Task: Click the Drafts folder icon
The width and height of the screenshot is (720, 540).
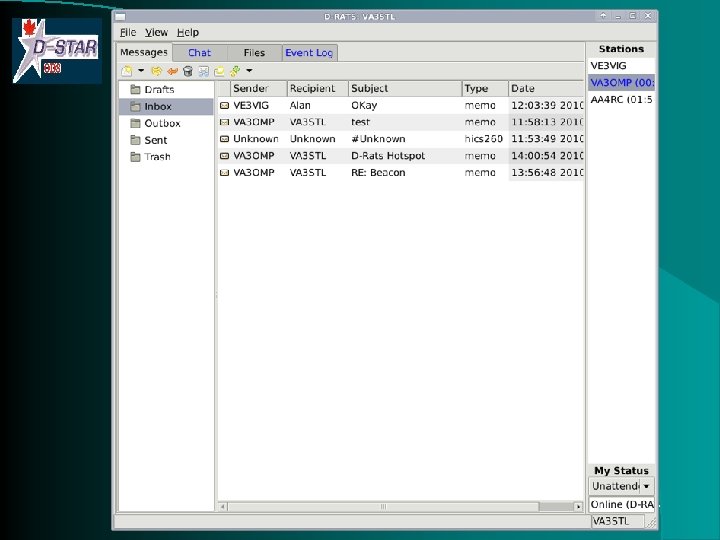Action: pos(134,90)
